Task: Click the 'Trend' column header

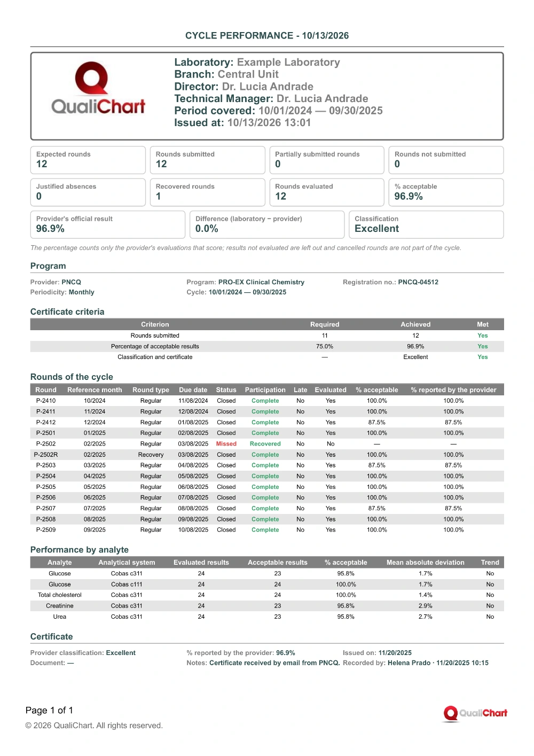Action: pyautogui.click(x=490, y=563)
